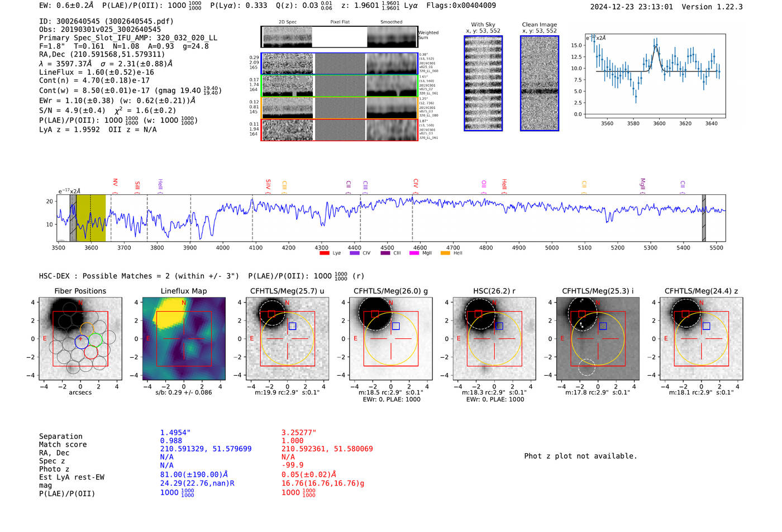Click the 'Flags:0x00404009' header text
Image resolution: width=782 pixels, height=532 pixels.
(461, 6)
